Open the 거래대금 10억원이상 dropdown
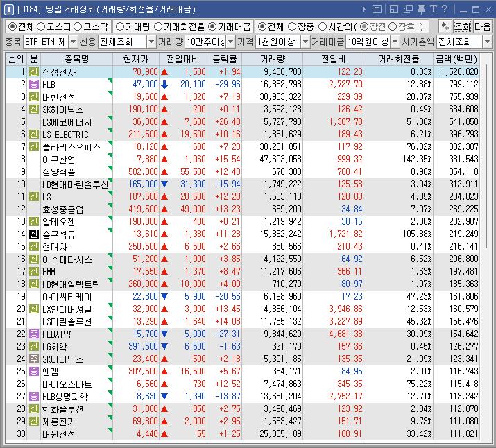This screenshot has height=448, width=496. pyautogui.click(x=395, y=42)
